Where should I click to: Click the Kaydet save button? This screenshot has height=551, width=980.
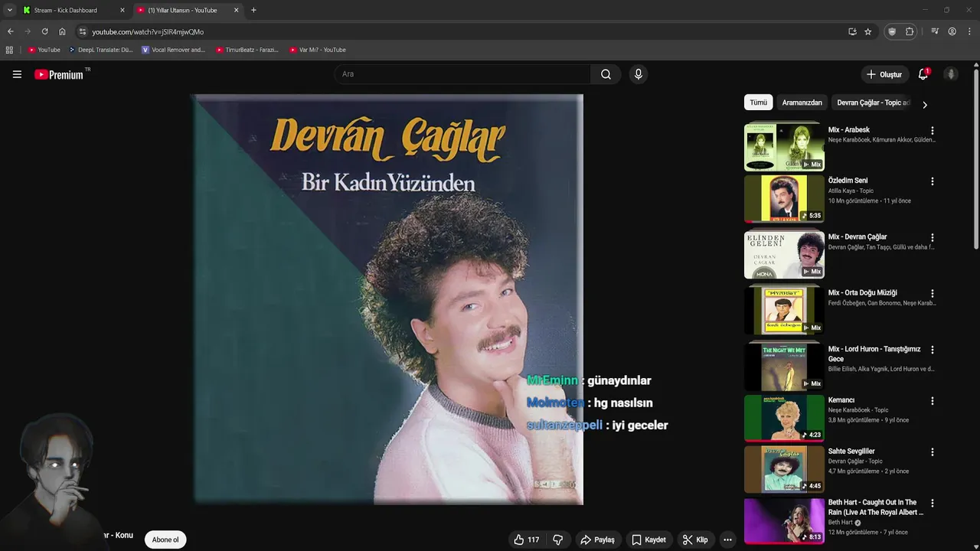(x=648, y=540)
